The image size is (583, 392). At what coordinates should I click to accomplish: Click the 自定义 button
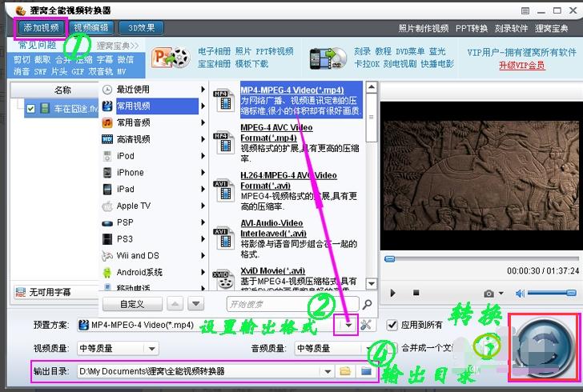pyautogui.click(x=132, y=304)
